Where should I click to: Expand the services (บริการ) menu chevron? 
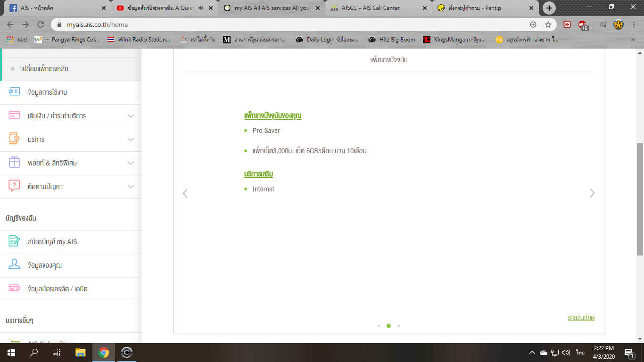pos(131,140)
